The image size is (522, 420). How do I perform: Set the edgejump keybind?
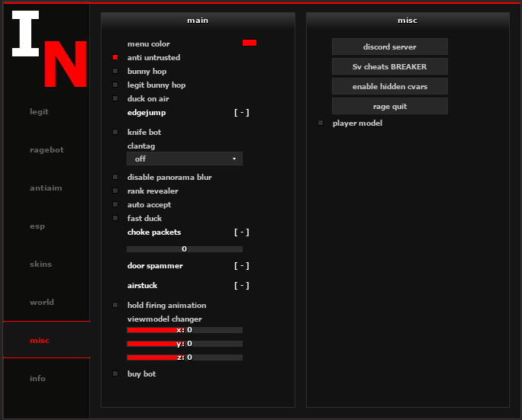pos(242,113)
